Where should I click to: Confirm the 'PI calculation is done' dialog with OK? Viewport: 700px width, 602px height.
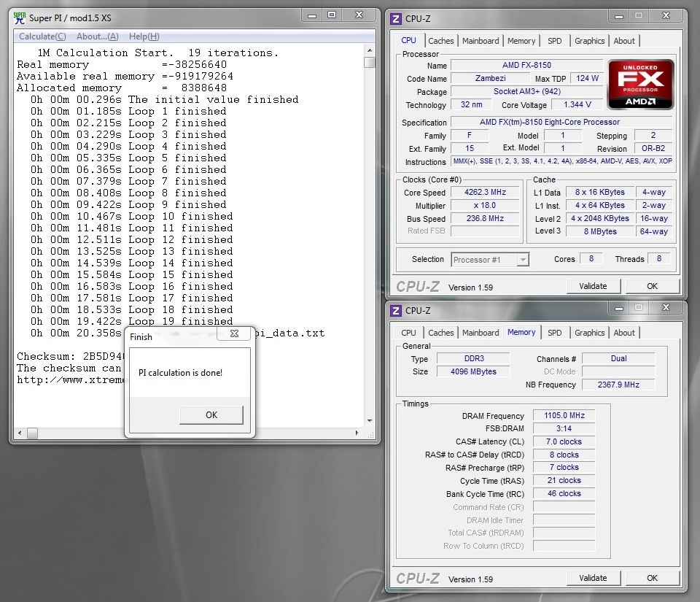pos(211,415)
